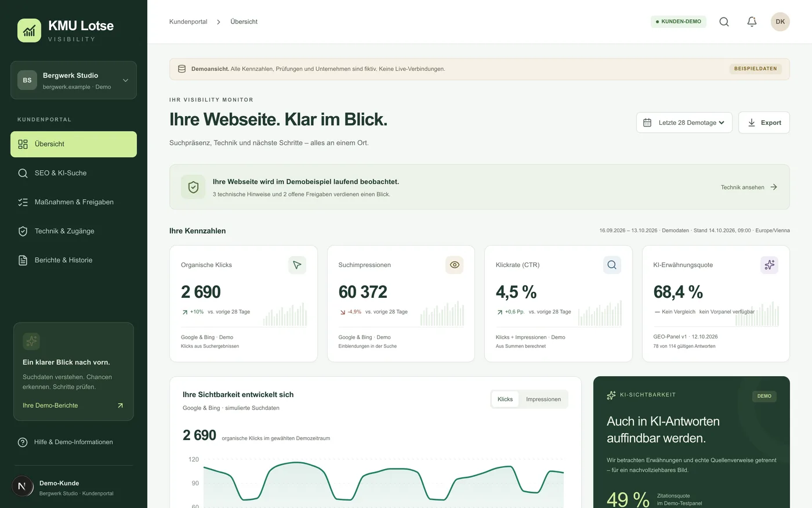812x508 pixels.
Task: Open SEO & KI-Suche section
Action: pos(74,173)
